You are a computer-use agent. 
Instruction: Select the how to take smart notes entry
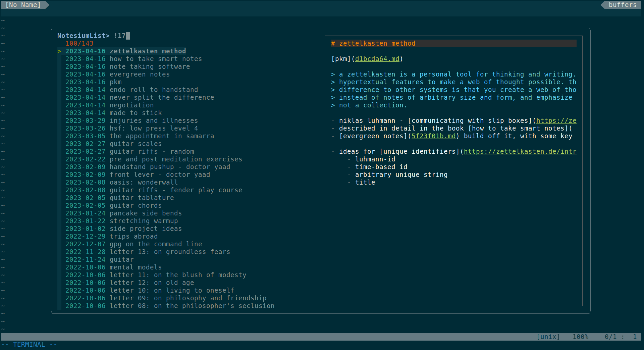[133, 59]
